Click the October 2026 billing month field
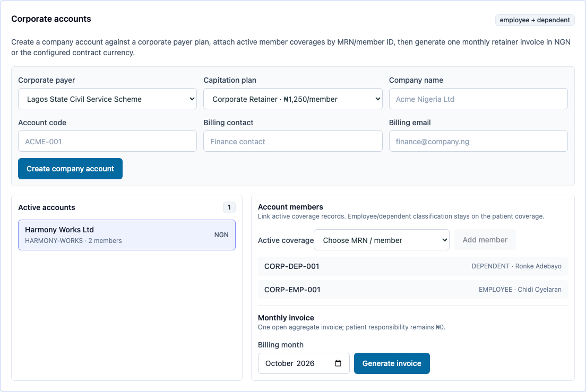Image resolution: width=586 pixels, height=392 pixels. pyautogui.click(x=304, y=363)
